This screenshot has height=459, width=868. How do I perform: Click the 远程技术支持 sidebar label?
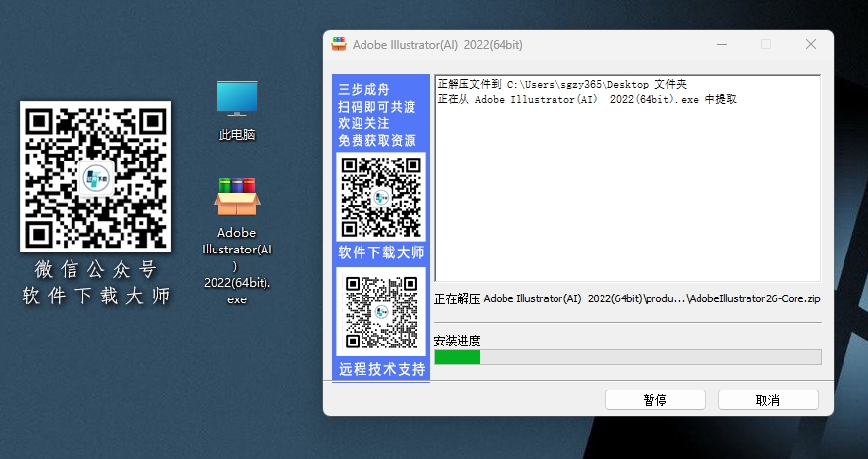pyautogui.click(x=382, y=369)
